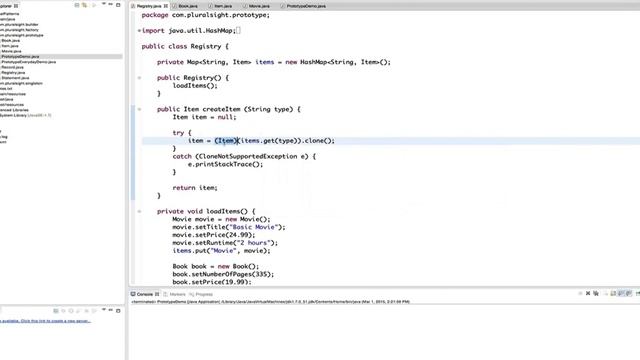Screen dimensions: 640x360
Task: Switch to the Registry.java editor tab
Action: pos(149,6)
